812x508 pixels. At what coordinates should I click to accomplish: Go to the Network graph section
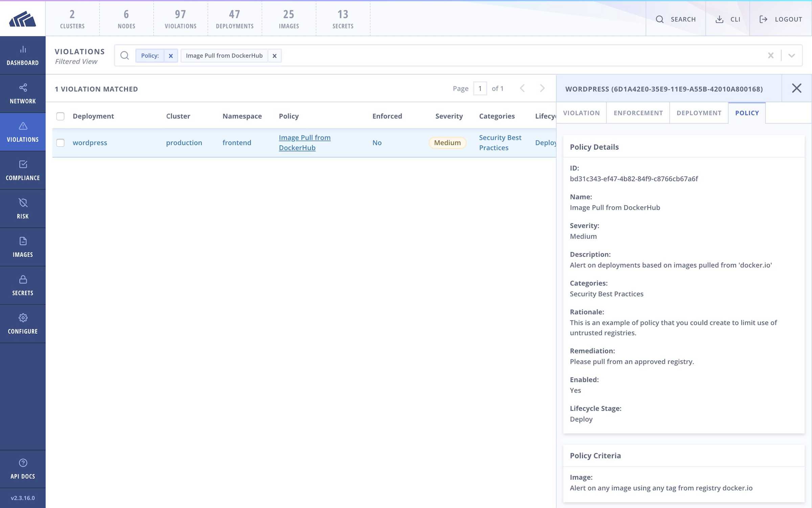(23, 94)
